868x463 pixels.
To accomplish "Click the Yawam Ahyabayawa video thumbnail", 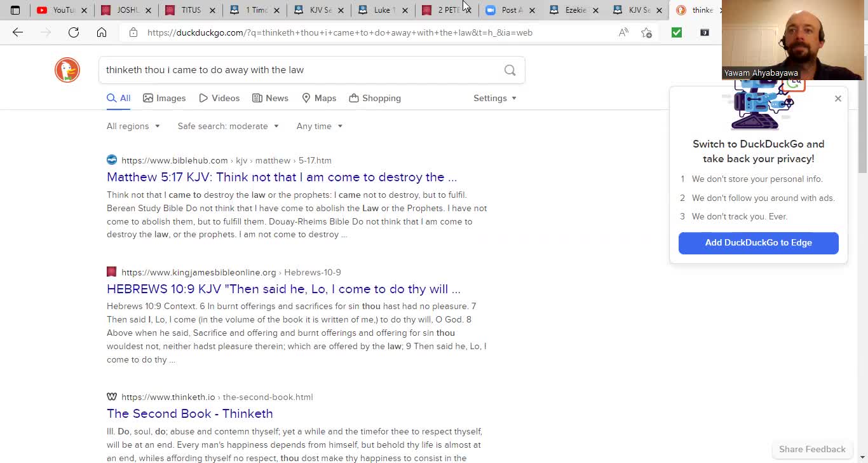I will (793, 39).
